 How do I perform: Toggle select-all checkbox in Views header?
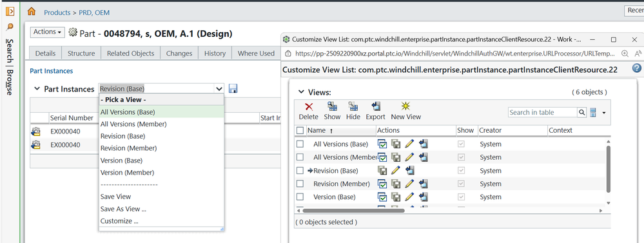tap(300, 130)
